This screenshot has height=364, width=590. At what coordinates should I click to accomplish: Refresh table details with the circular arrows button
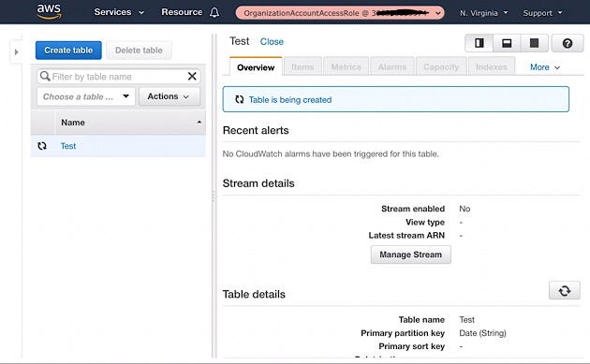[565, 291]
